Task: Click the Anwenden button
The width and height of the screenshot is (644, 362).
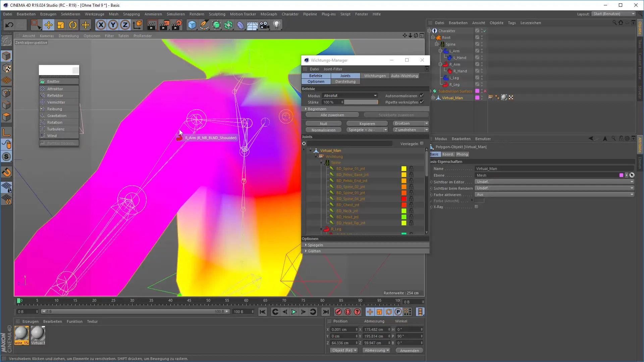Action: tap(409, 350)
